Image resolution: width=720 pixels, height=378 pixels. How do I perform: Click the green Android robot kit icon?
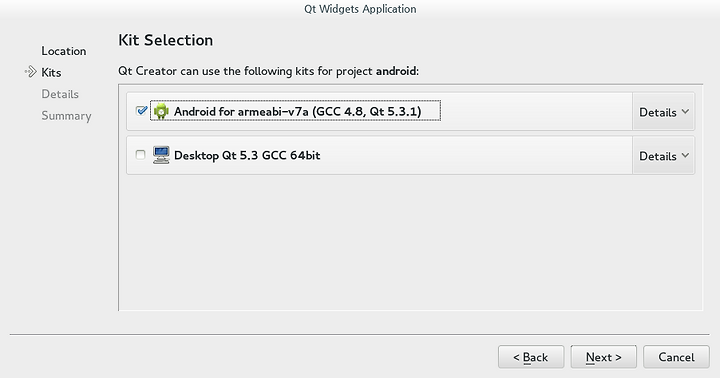coord(161,111)
